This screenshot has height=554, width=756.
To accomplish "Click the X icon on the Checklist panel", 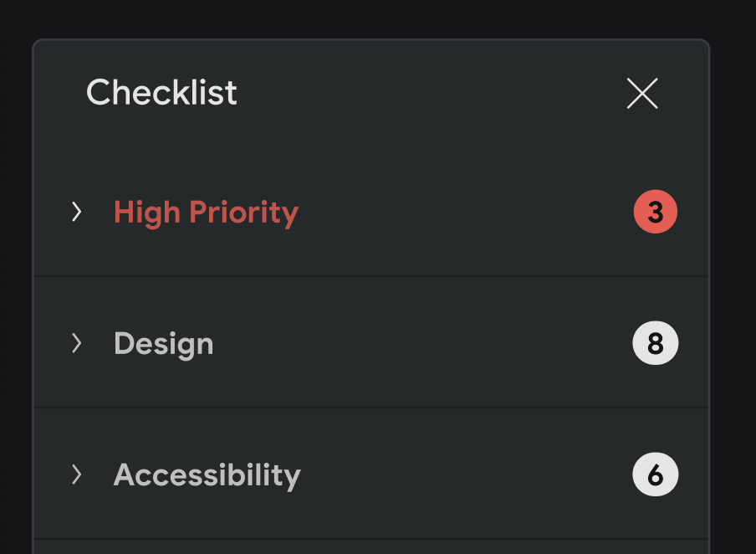I will point(642,93).
